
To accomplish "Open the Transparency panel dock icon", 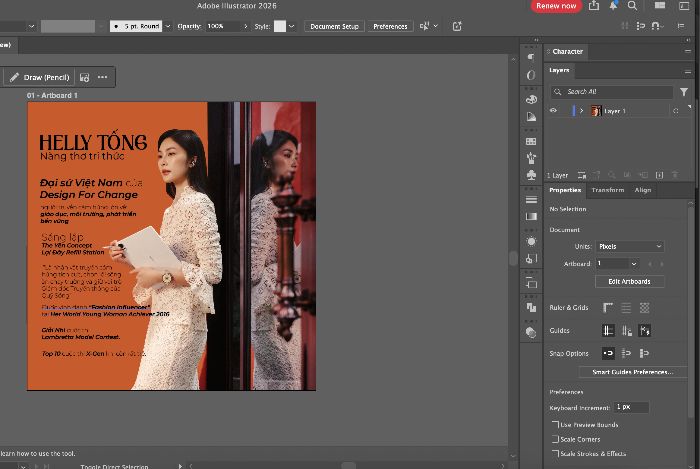I will coord(531,332).
